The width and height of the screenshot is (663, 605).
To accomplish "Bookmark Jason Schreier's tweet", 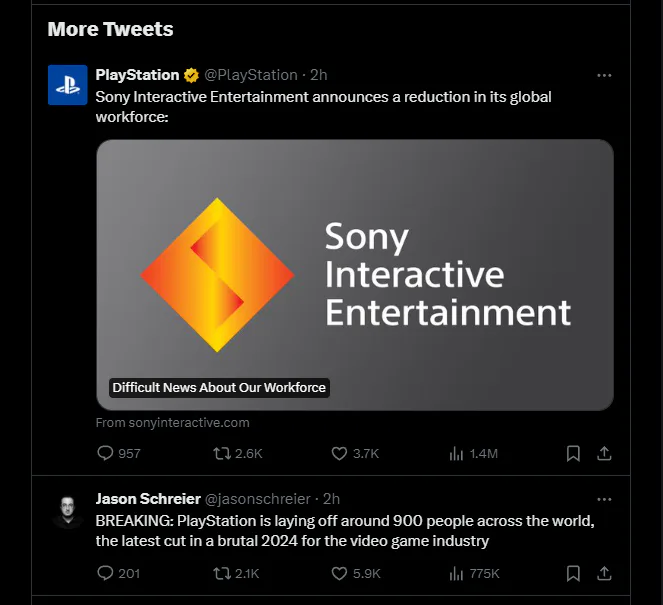I will point(573,573).
